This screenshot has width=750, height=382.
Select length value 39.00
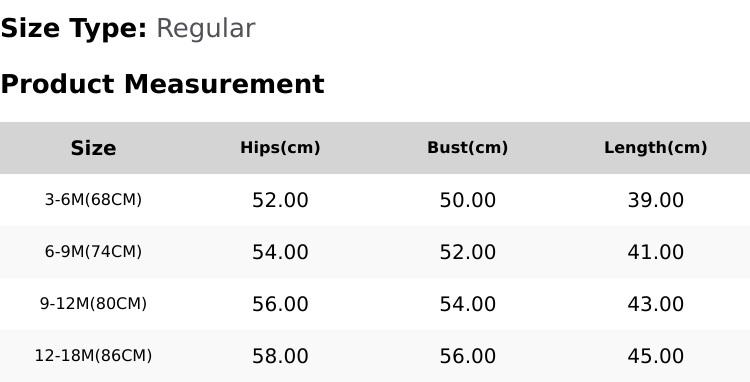tap(655, 200)
